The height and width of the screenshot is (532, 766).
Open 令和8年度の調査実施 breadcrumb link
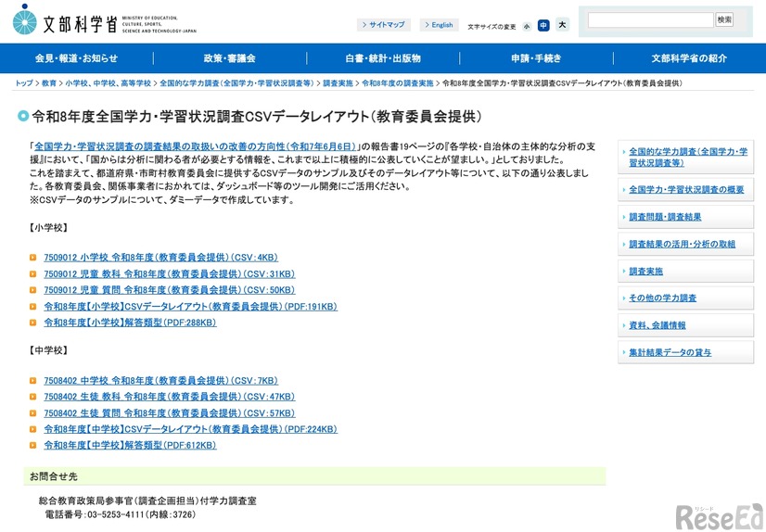[x=397, y=83]
